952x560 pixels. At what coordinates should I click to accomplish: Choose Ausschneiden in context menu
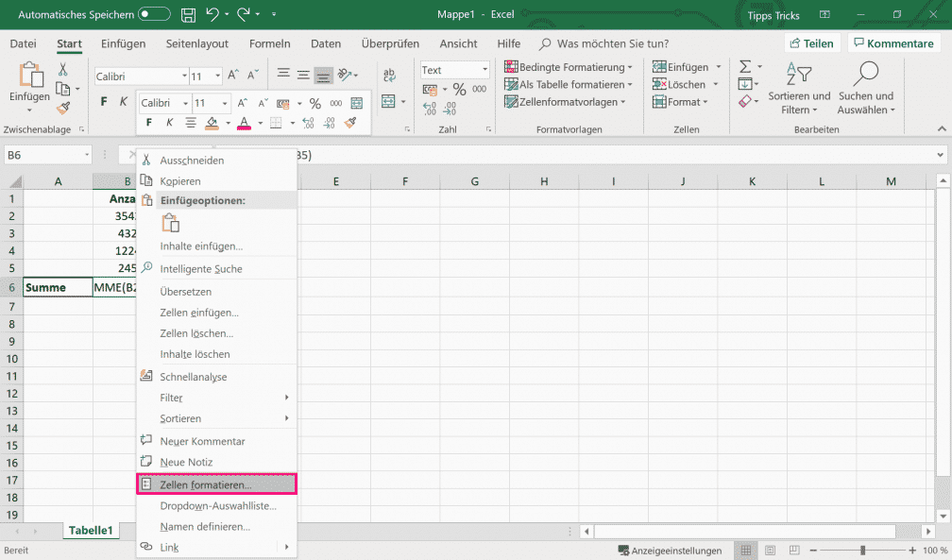point(217,161)
